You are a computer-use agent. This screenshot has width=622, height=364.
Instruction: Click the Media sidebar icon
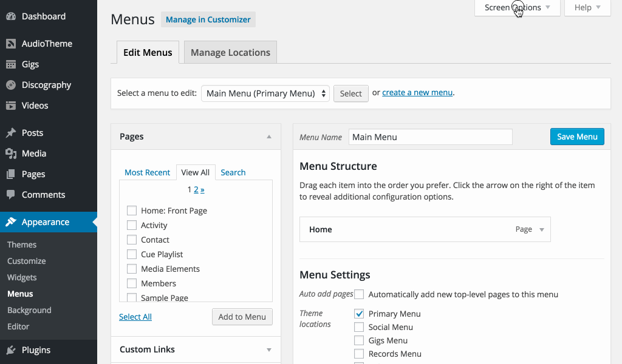[x=11, y=153]
